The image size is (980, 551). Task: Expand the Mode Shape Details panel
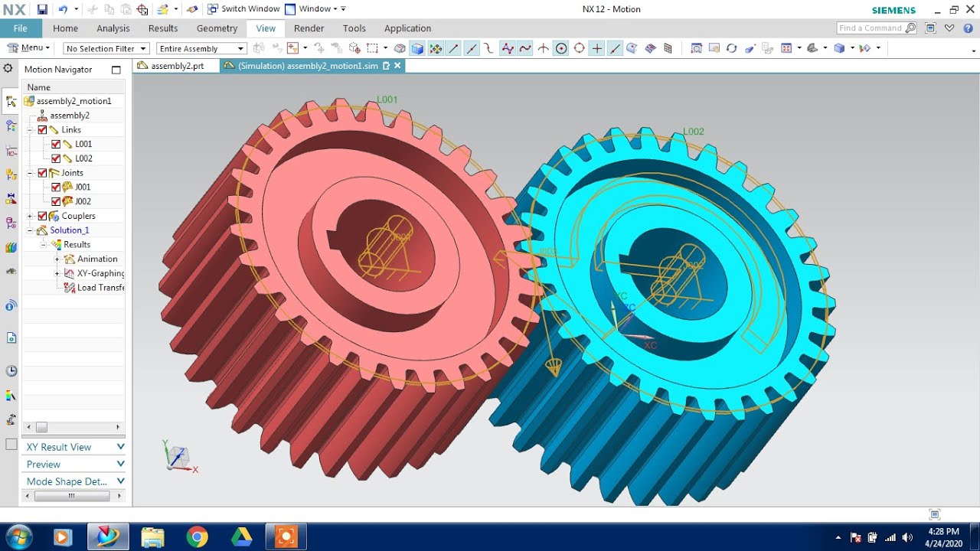pos(73,481)
